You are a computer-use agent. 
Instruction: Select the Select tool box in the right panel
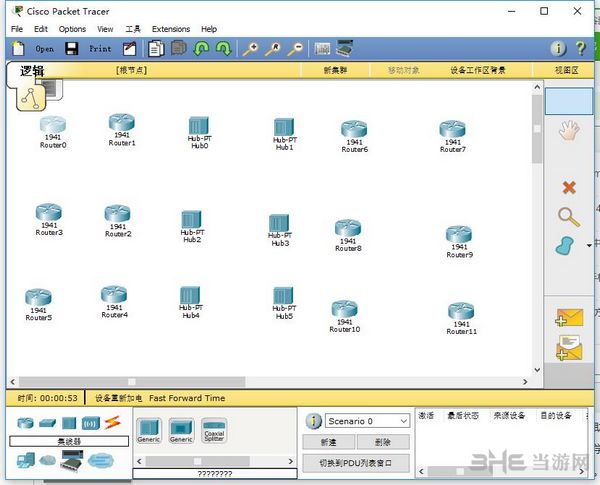(x=569, y=101)
